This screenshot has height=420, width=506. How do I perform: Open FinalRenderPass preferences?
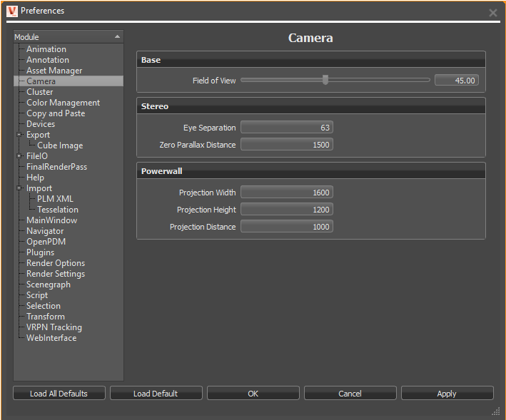(x=57, y=167)
